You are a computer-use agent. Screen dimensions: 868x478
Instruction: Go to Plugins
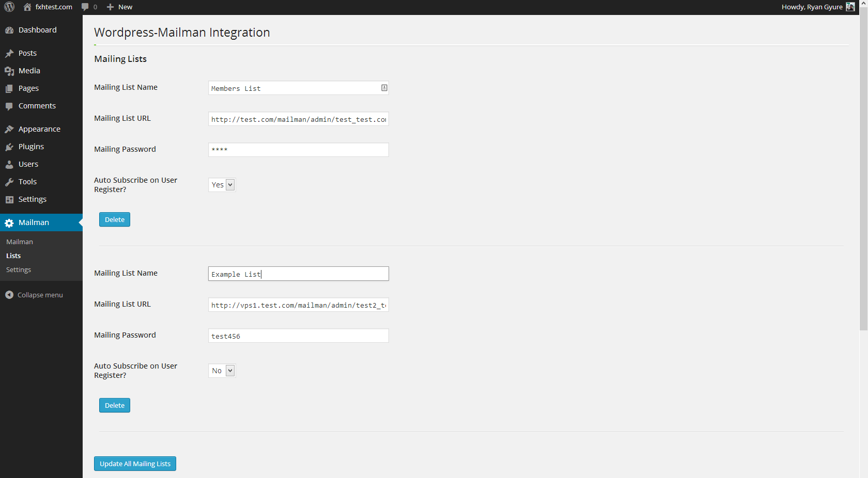click(41, 147)
